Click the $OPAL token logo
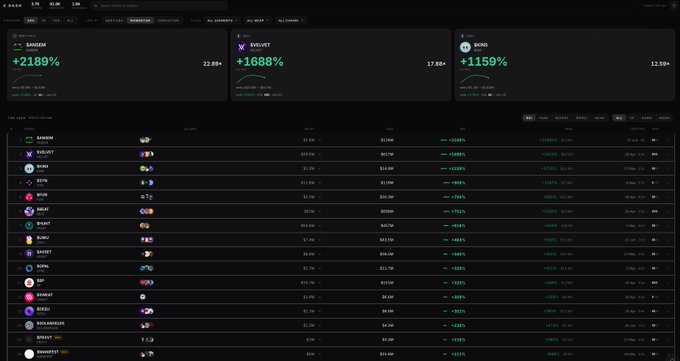 (x=29, y=268)
